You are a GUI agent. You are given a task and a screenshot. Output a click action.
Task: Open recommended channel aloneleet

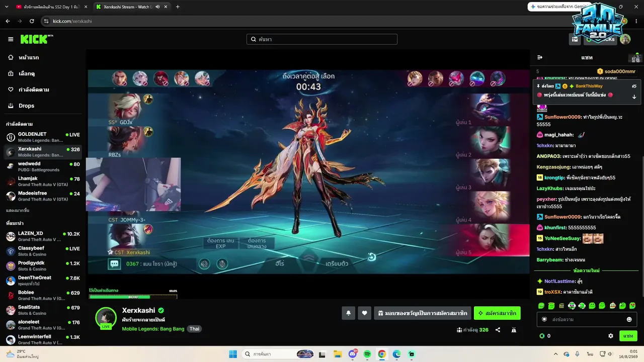coord(43,325)
